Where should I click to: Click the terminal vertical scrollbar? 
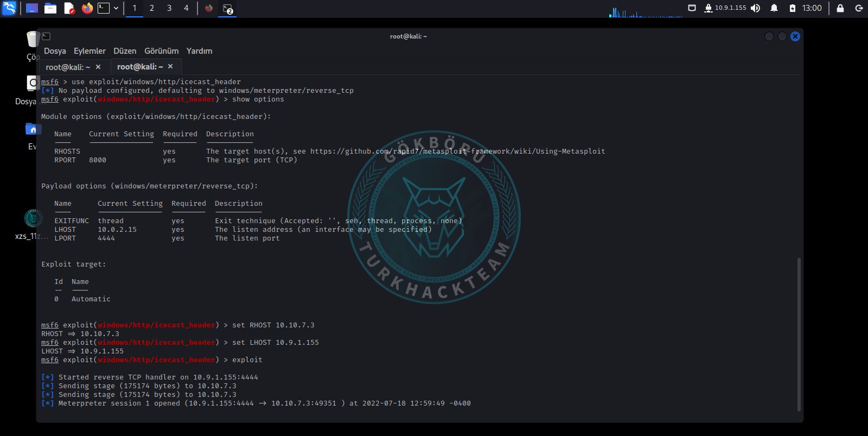point(799,334)
